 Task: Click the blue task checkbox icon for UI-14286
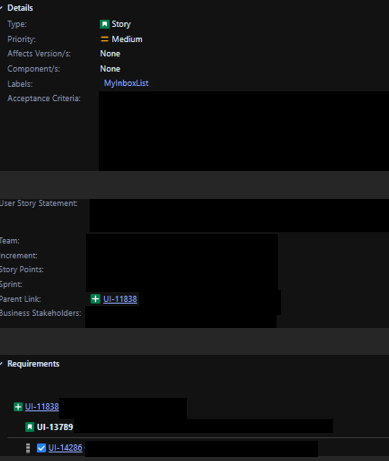[x=41, y=448]
